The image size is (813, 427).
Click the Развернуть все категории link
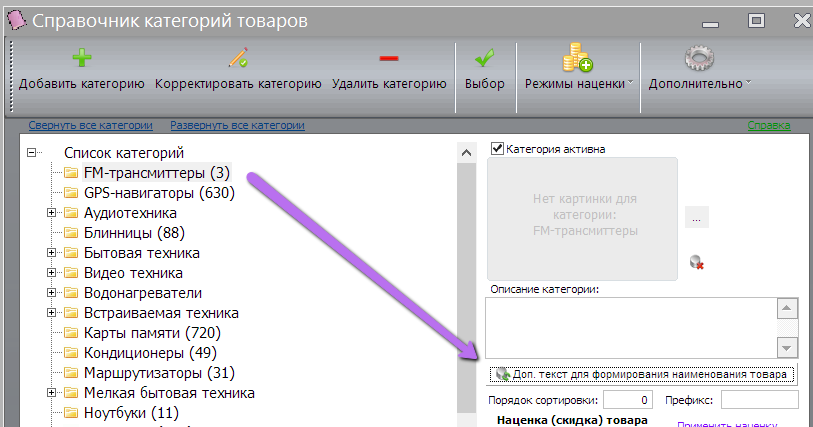pos(237,125)
